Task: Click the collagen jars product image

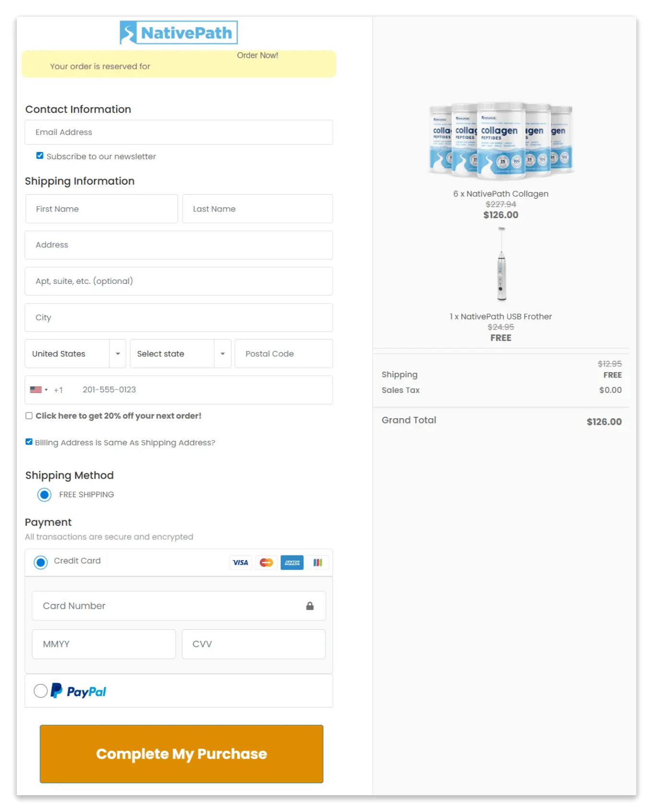Action: click(x=501, y=141)
